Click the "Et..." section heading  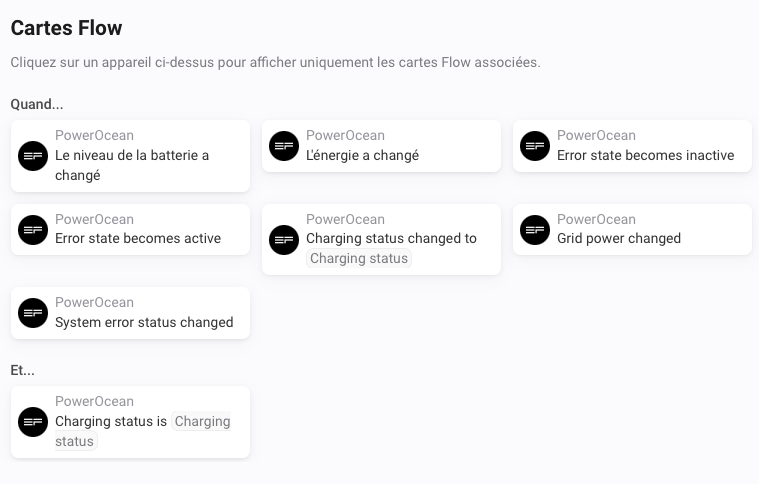click(x=23, y=370)
